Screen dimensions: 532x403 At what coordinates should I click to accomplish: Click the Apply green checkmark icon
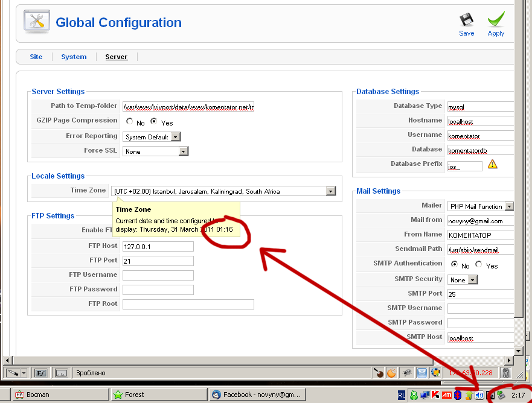(x=496, y=20)
